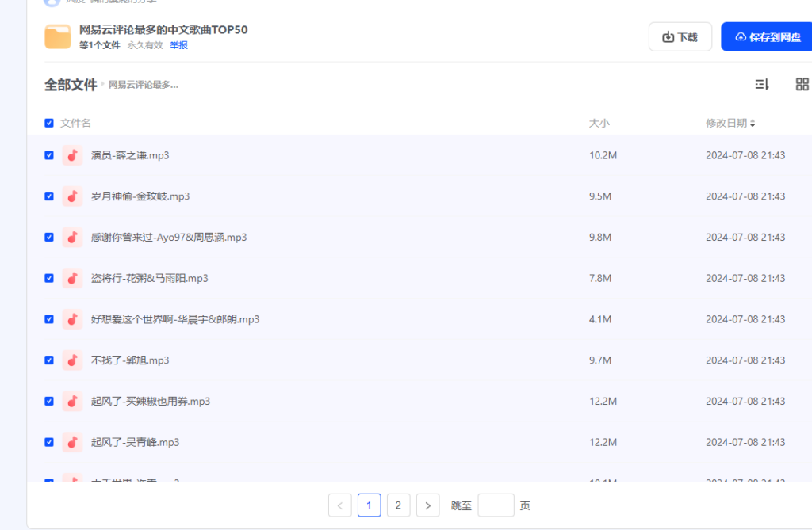Open the sort order list icon
This screenshot has width=812, height=530.
click(x=762, y=84)
